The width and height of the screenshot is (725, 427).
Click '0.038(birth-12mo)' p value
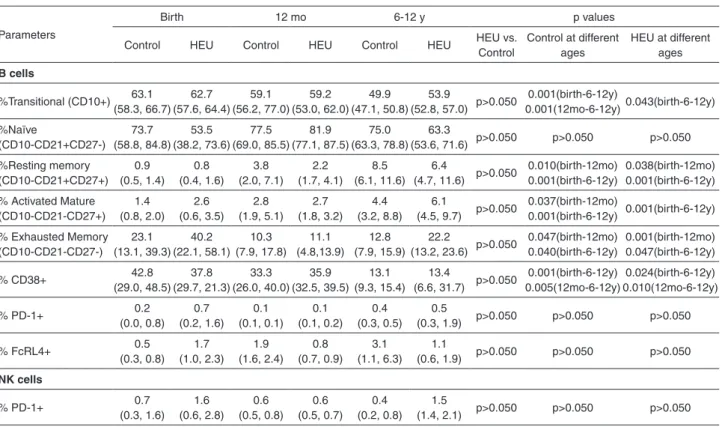[670, 166]
